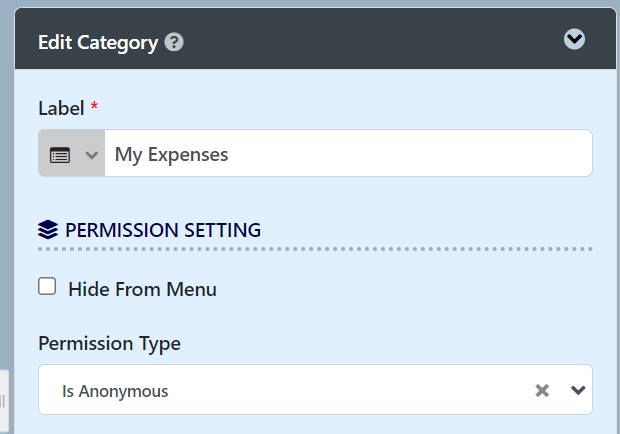Click the Edit Category title text
This screenshot has height=434, width=620.
pos(98,43)
